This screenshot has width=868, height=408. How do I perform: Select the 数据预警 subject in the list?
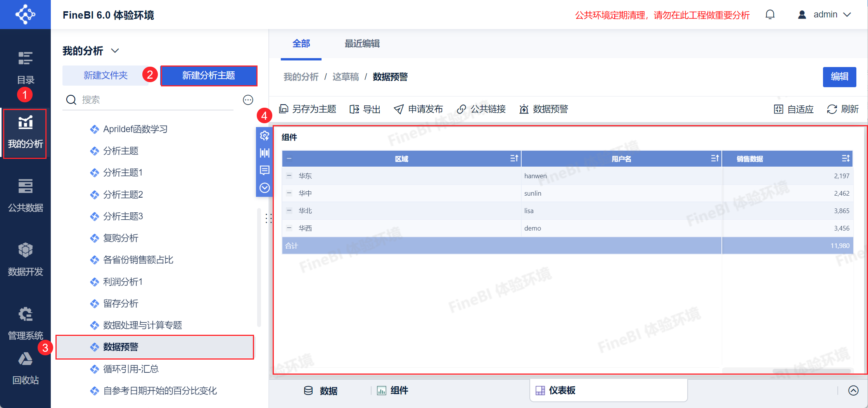(x=155, y=347)
